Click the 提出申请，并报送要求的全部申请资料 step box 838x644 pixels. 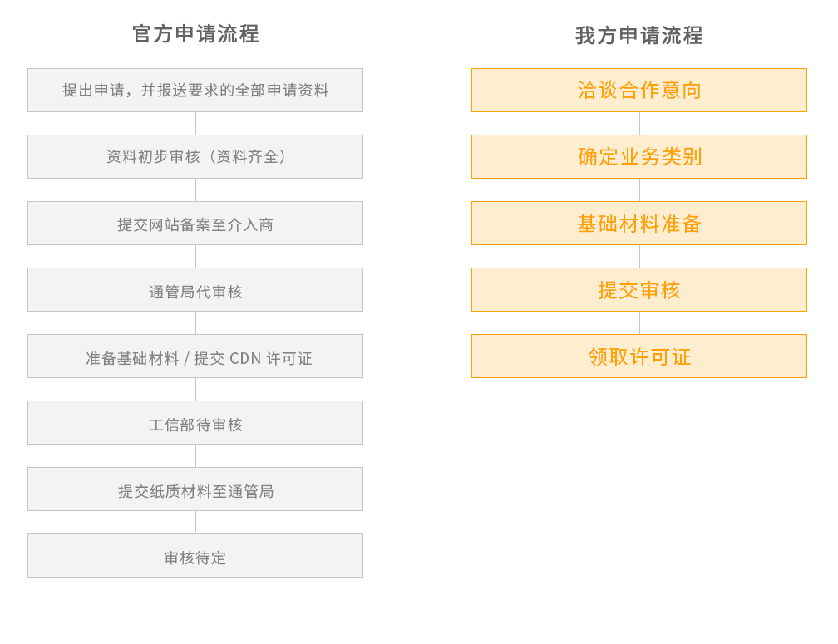[x=195, y=90]
